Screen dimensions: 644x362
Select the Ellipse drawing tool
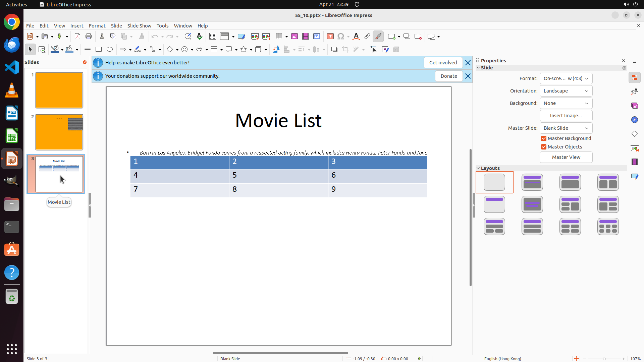[110, 50]
